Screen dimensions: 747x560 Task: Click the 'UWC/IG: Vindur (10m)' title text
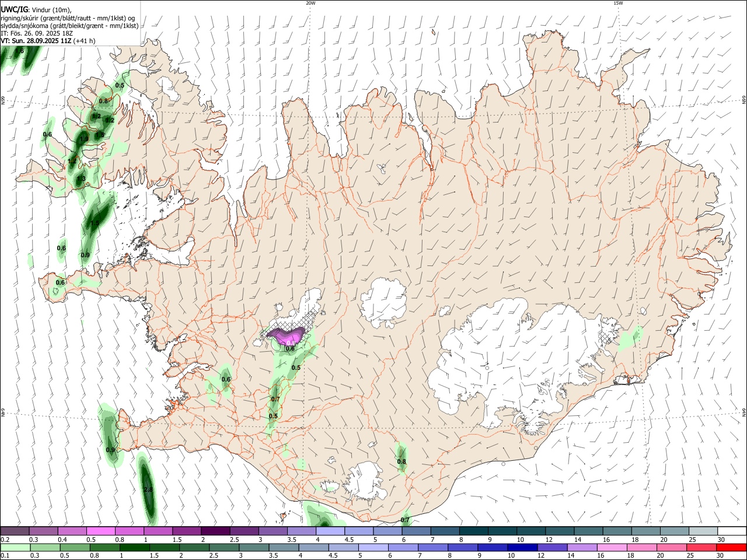(x=36, y=9)
